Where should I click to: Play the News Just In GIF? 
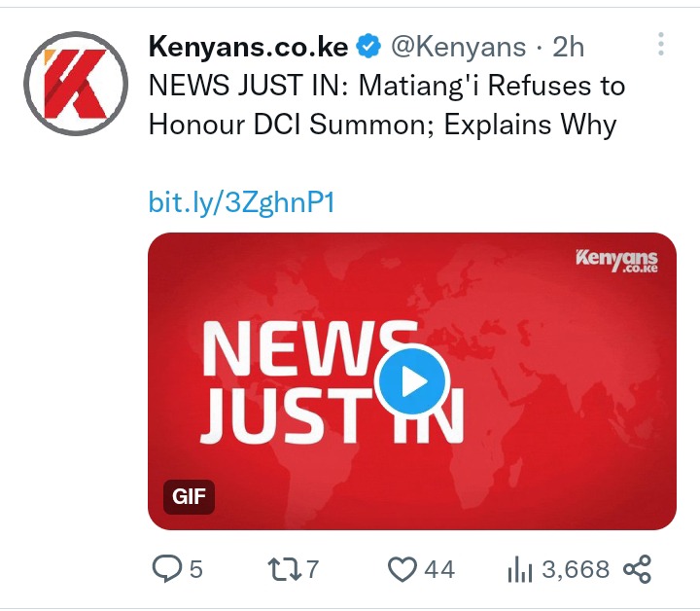412,381
